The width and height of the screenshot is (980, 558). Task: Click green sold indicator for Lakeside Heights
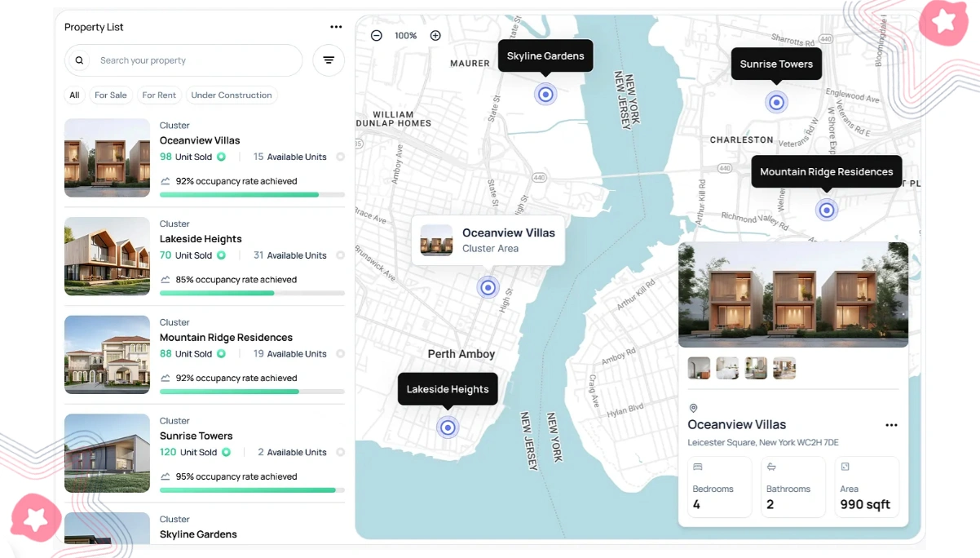[x=221, y=255]
